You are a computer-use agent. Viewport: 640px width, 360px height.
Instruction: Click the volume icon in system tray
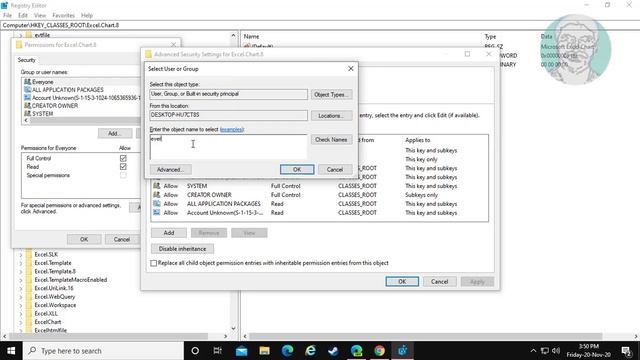[556, 351]
